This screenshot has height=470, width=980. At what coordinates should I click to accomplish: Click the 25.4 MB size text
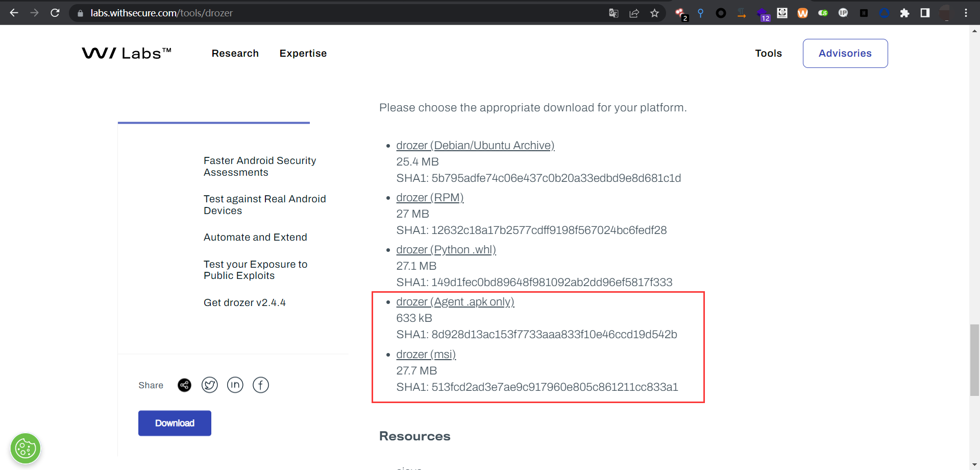(x=418, y=162)
